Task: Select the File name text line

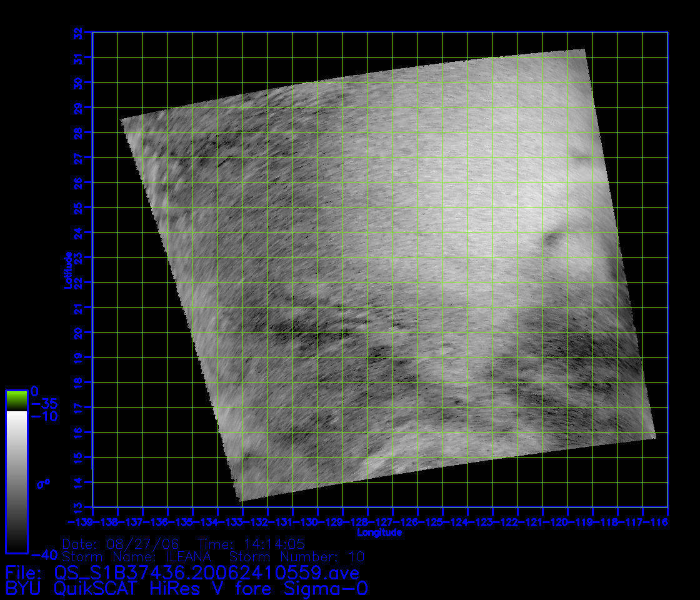Action: click(x=182, y=572)
